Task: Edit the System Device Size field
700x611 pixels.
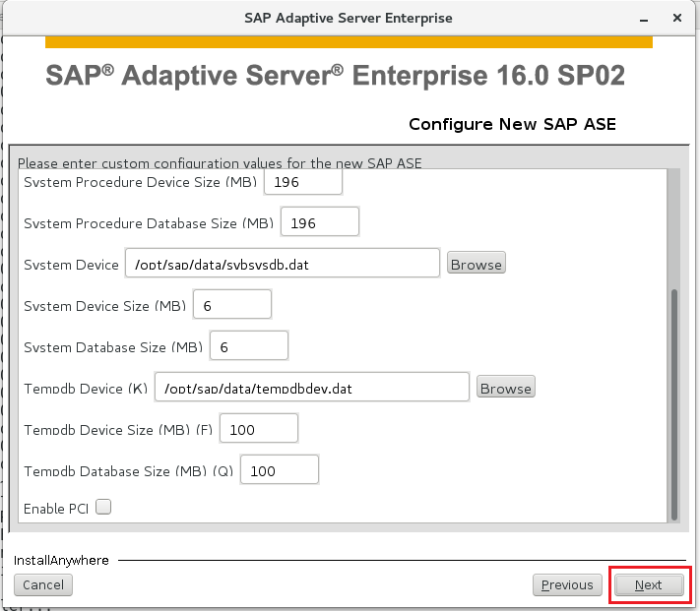Action: click(232, 305)
